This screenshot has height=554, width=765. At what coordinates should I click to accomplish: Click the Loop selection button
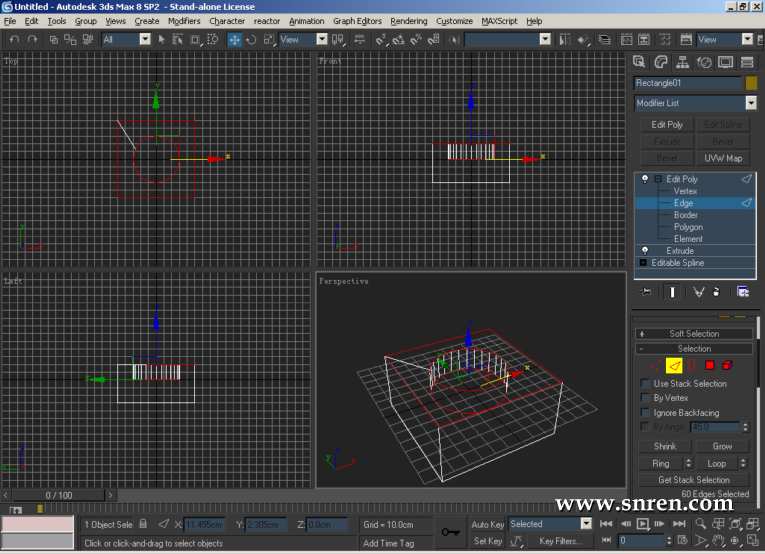coord(717,463)
